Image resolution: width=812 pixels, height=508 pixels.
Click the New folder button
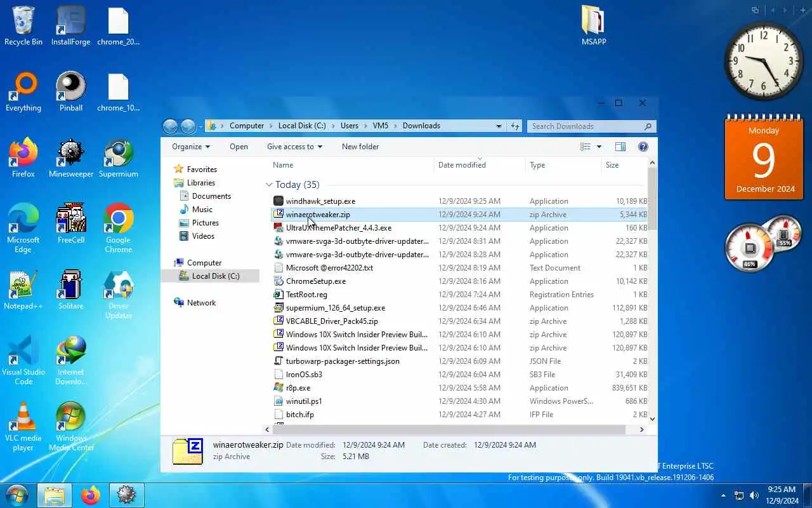pos(360,147)
